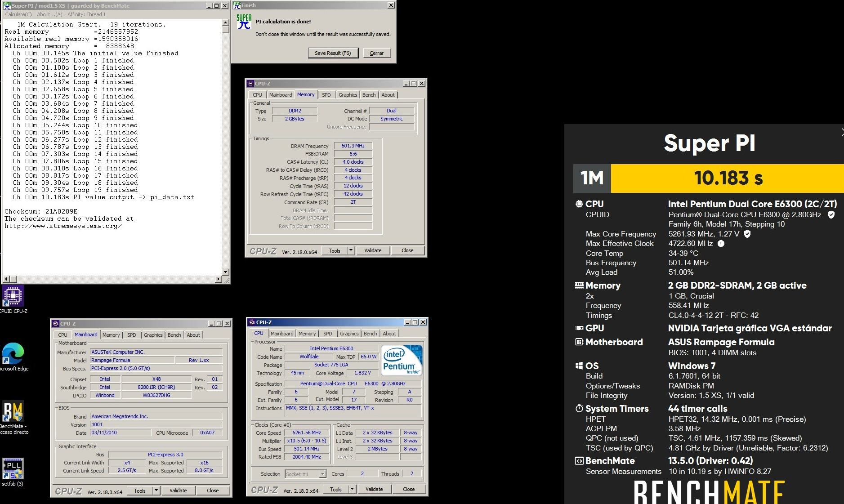Viewport: 844px width, 504px height.
Task: Open Mainboard tab in processor CPU-Z window
Action: 282,334
